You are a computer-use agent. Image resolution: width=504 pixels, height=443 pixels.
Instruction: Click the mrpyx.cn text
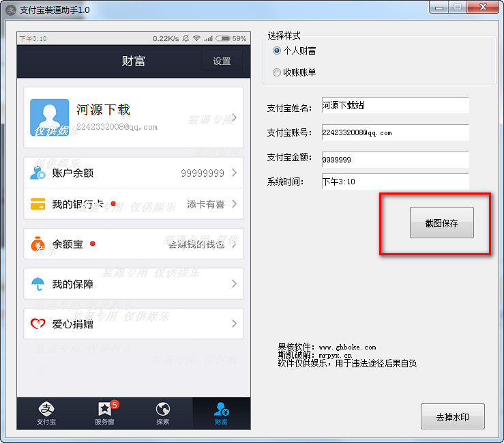point(336,355)
